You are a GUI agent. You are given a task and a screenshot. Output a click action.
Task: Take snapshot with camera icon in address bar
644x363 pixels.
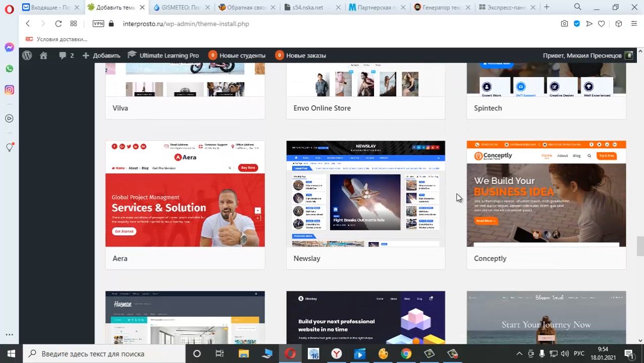pyautogui.click(x=564, y=24)
